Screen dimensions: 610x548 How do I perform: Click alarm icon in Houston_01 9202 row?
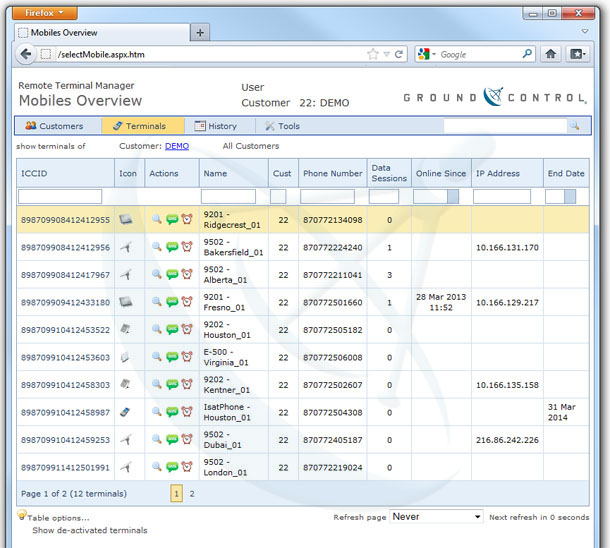tap(187, 329)
